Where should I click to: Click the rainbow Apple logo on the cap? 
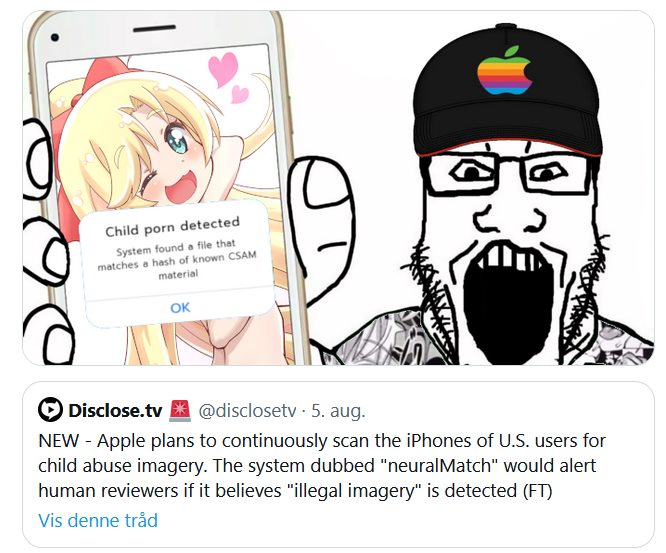click(504, 71)
